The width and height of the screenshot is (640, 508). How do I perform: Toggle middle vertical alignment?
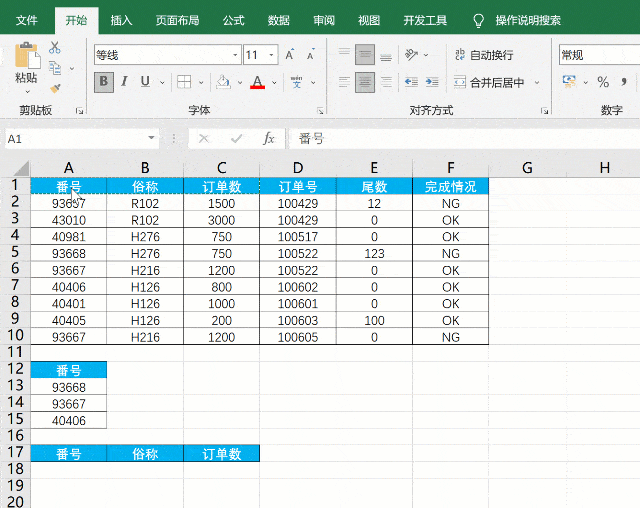tap(365, 55)
